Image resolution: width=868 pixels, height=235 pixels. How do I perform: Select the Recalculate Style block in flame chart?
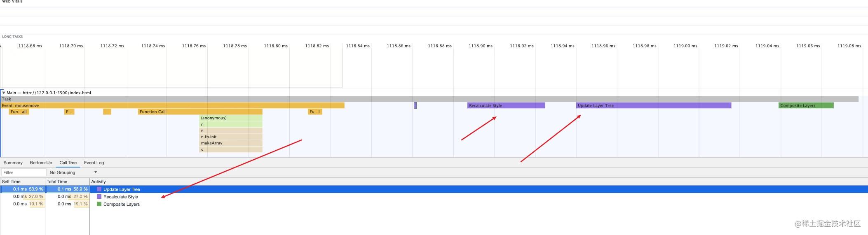click(506, 106)
